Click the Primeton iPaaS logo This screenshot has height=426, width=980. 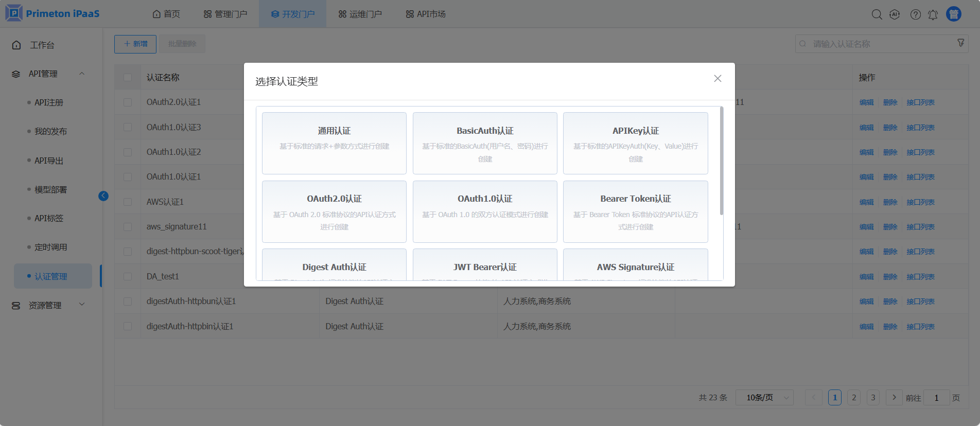[52, 13]
